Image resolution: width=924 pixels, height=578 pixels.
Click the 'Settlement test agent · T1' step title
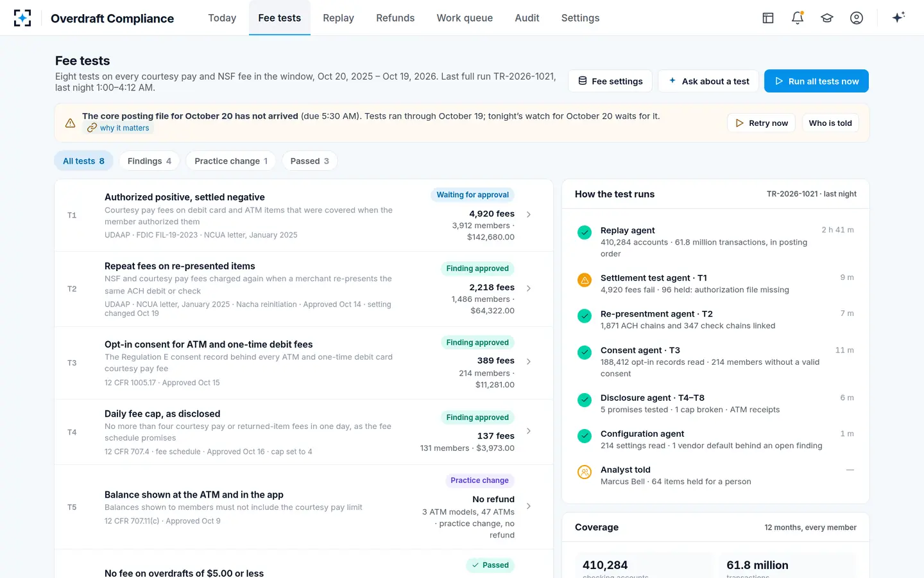click(654, 278)
